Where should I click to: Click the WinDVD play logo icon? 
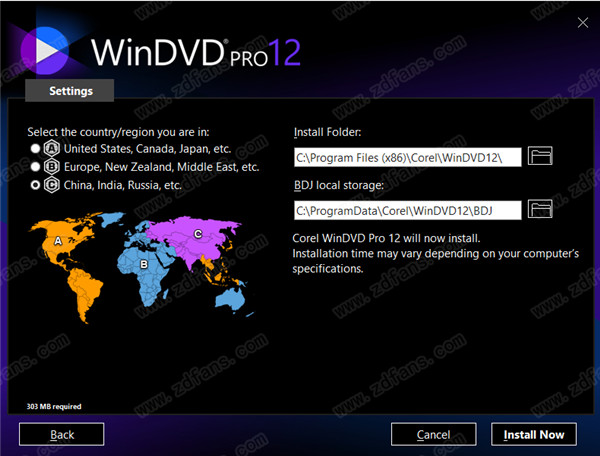coord(45,50)
